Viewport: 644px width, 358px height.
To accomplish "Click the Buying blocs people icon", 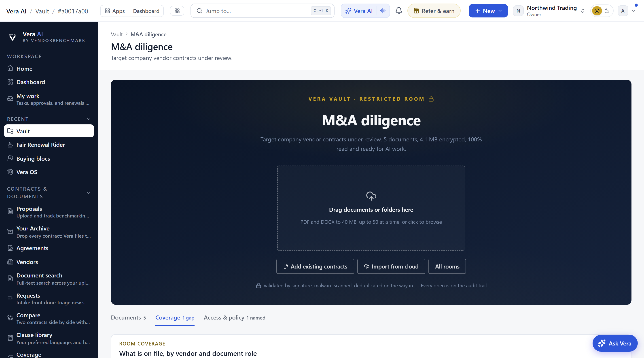I will click(10, 158).
